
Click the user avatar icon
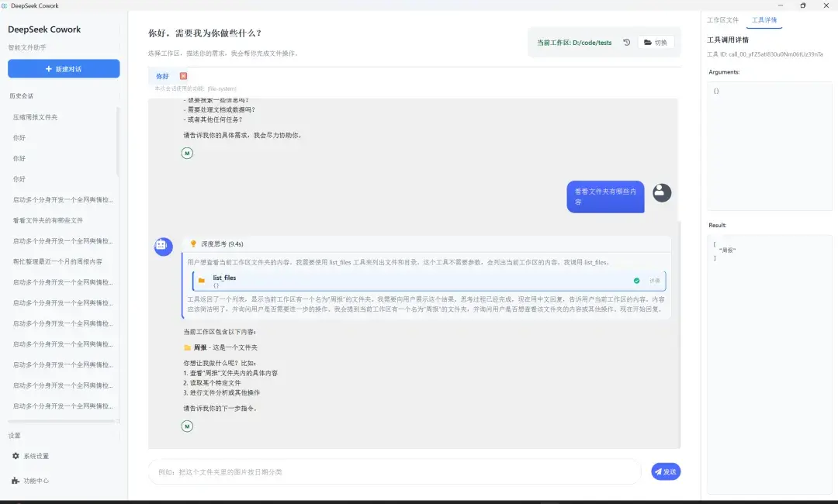pyautogui.click(x=662, y=193)
